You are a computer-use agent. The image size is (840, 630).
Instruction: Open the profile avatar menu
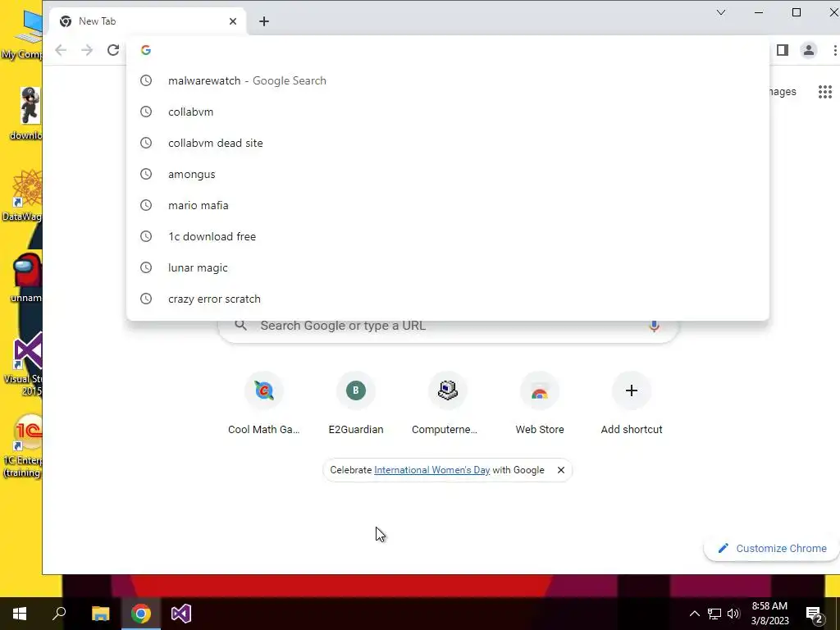pyautogui.click(x=808, y=50)
